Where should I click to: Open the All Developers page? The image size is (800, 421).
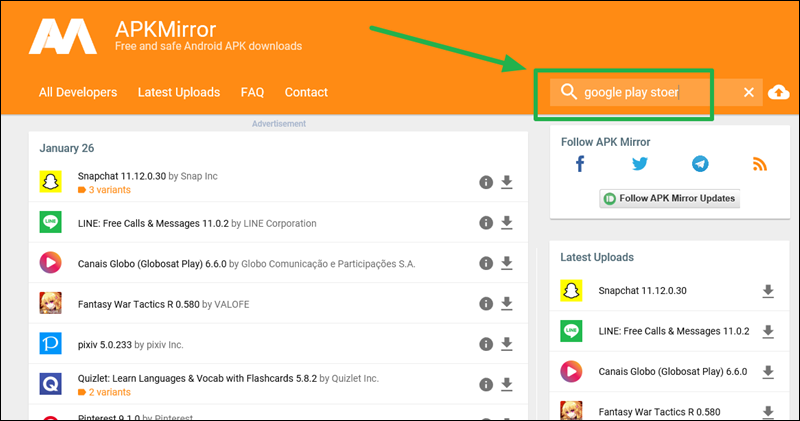click(78, 92)
